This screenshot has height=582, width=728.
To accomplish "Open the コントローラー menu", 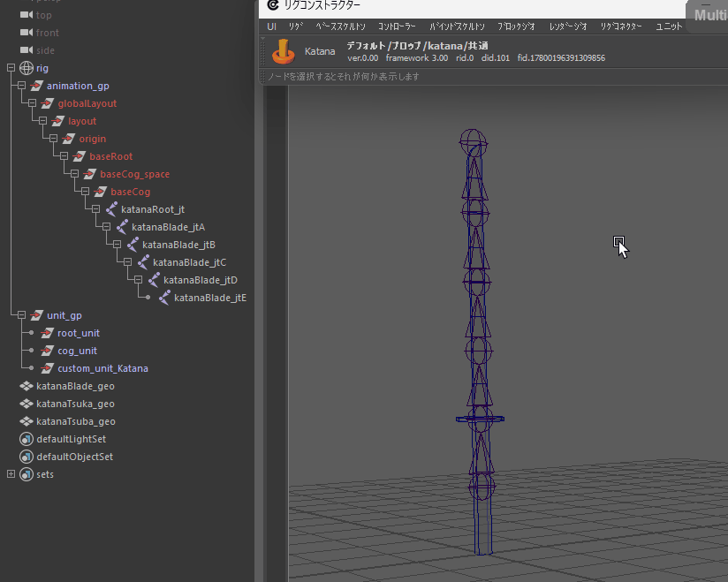I will pos(397,26).
